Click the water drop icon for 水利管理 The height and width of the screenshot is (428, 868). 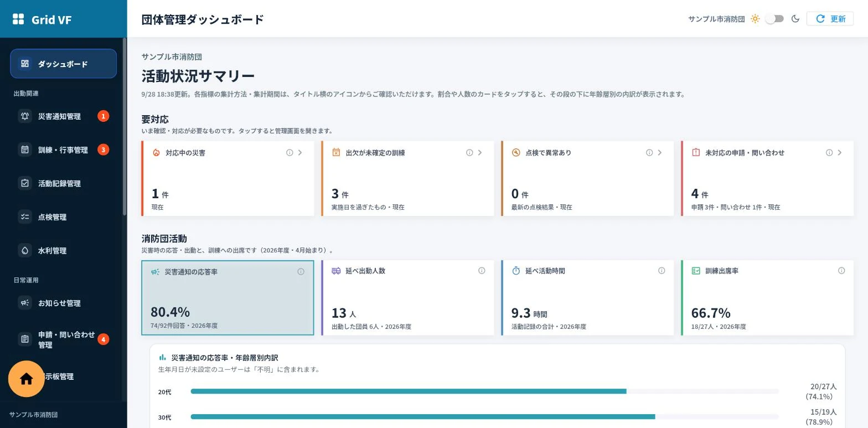[25, 251]
